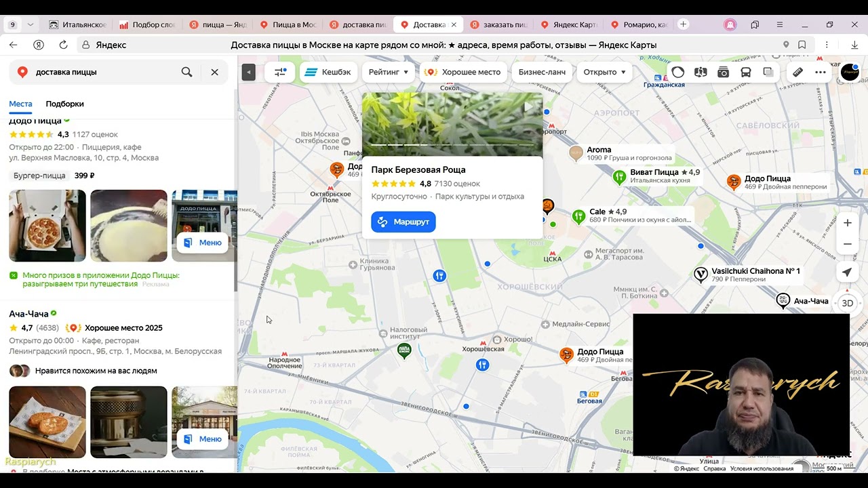The width and height of the screenshot is (868, 488).
Task: Open the map filters settings icon
Action: pos(280,72)
